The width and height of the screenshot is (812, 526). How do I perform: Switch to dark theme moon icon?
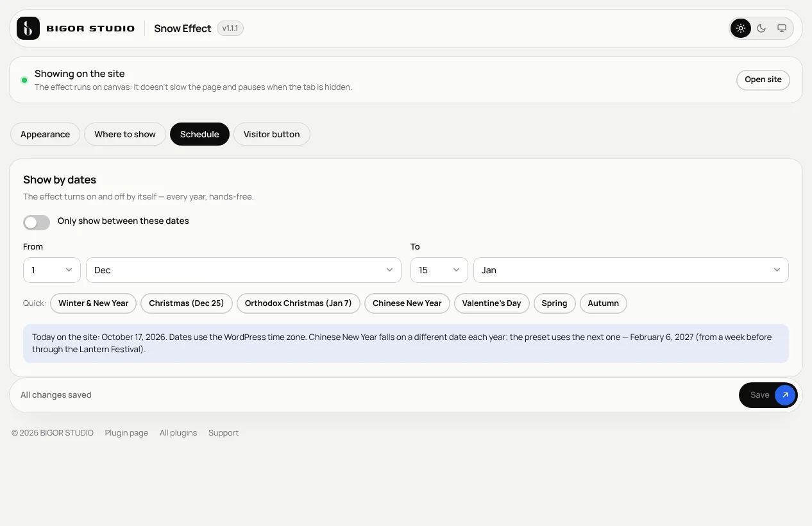coord(761,28)
